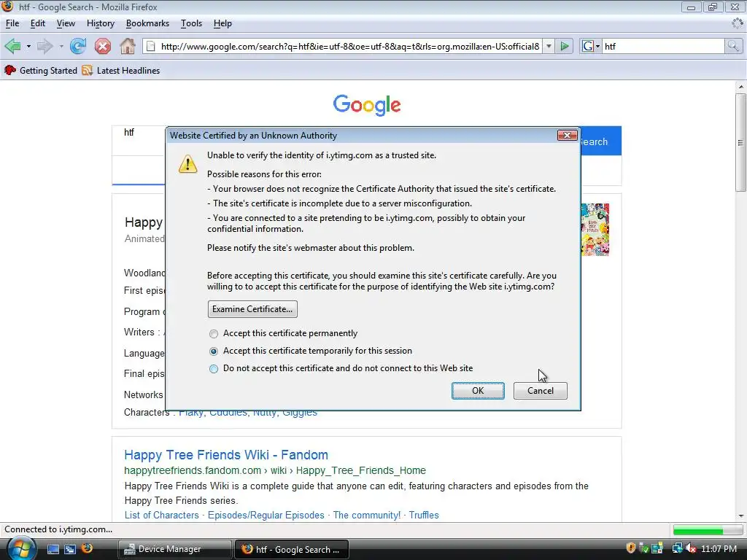
Task: Click the security shield tray icon
Action: [x=631, y=548]
